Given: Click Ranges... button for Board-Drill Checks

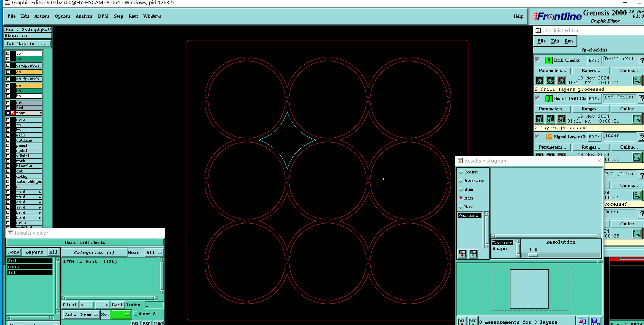Looking at the screenshot, I should coord(591,109).
